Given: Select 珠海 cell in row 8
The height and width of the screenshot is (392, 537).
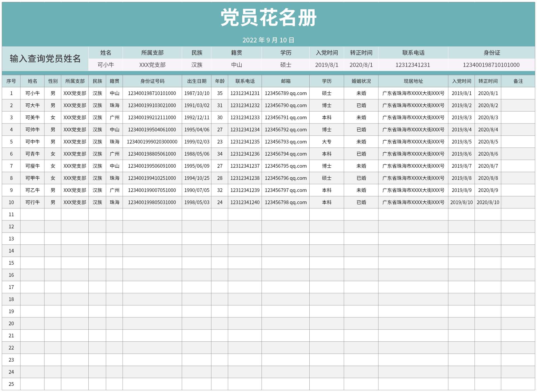Looking at the screenshot, I should click(114, 178).
